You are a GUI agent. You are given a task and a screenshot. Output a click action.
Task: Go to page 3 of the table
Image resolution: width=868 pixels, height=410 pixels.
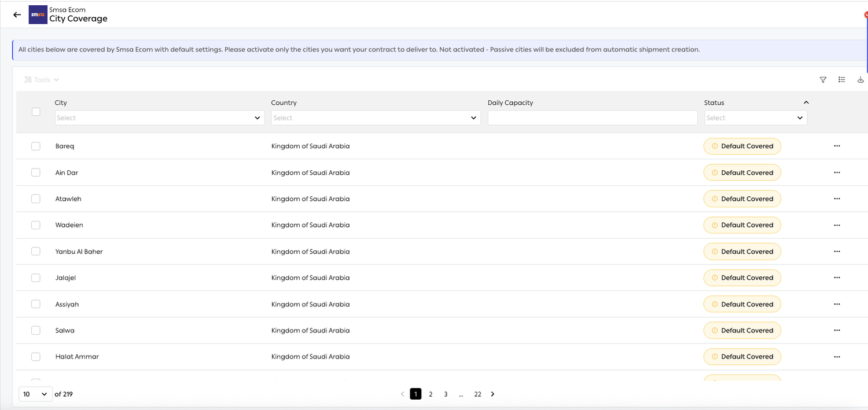(x=446, y=394)
